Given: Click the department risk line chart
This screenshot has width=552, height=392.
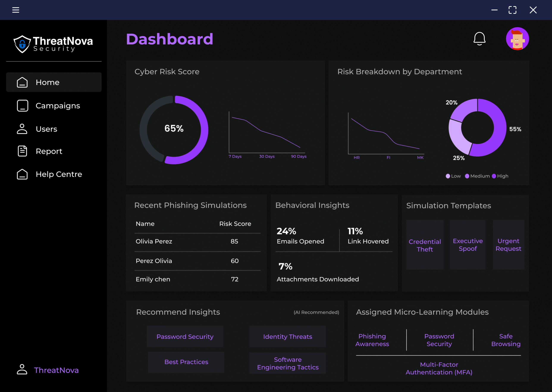Looking at the screenshot, I should (x=386, y=133).
